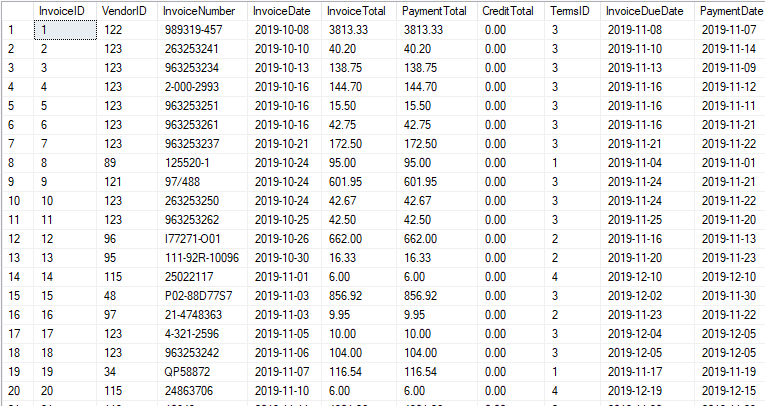Click InvoiceDate cell 2019-10-08
This screenshot has height=406, width=765.
coord(284,30)
